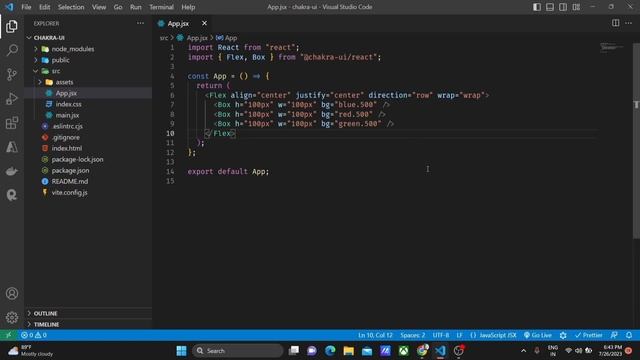Open Explorer more actions ellipsis
Viewport: 640px width, 360px height.
tap(140, 23)
